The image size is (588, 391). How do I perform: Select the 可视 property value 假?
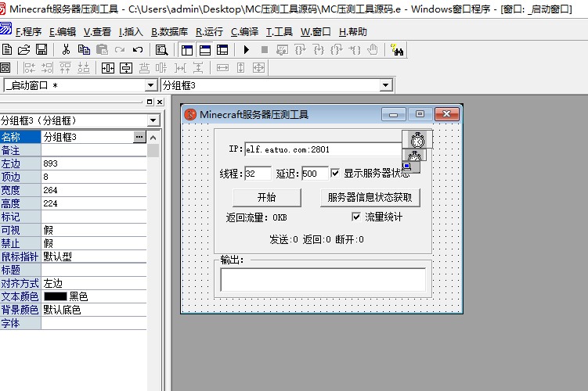(x=94, y=230)
